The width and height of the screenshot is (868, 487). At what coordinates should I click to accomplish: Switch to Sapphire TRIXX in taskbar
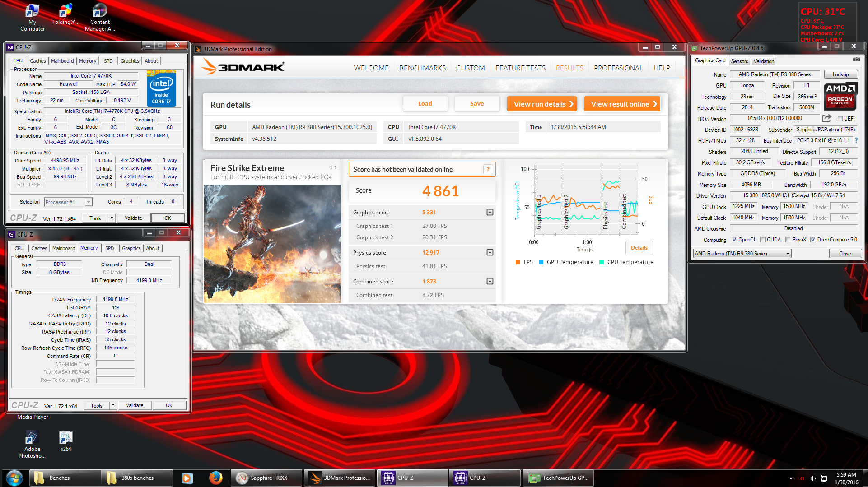(x=266, y=478)
